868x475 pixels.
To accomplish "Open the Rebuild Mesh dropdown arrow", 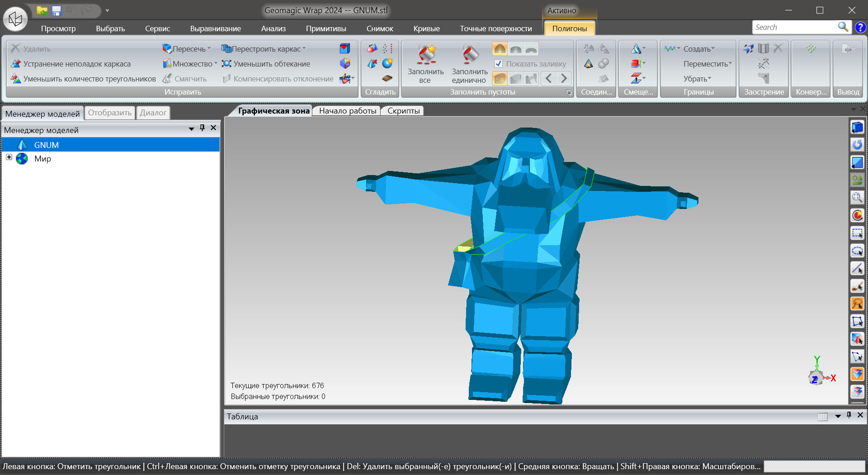I will pos(304,49).
